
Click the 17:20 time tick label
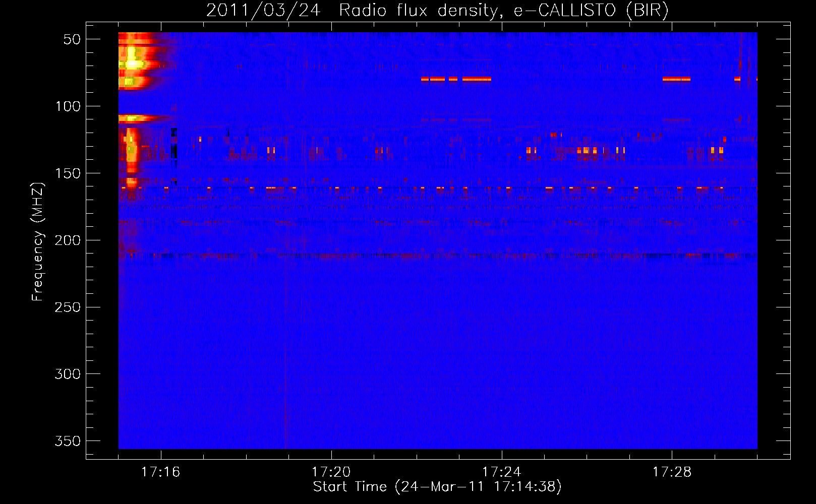click(x=331, y=472)
